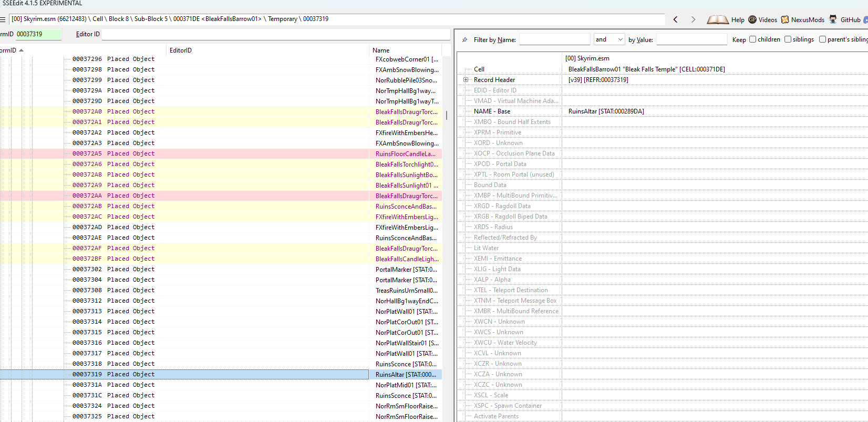
Task: Select record 00037308 TreasRuinsUrnSmall0
Action: pyautogui.click(x=221, y=290)
